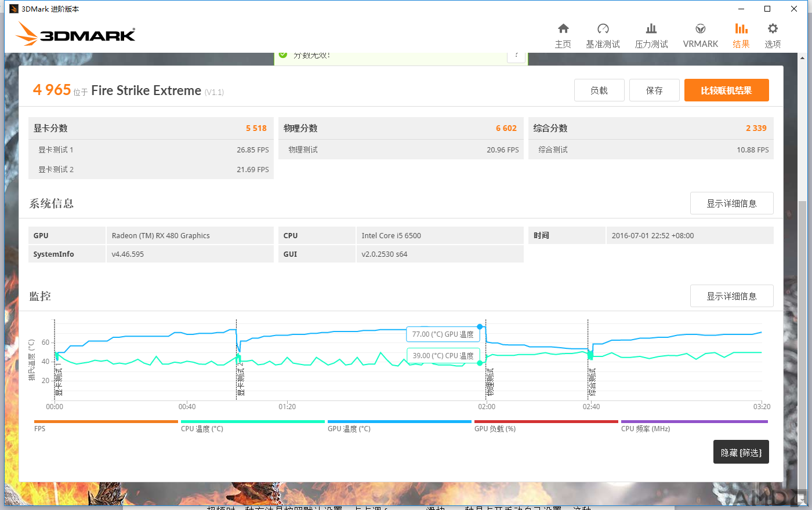Click the 监控 section heading
The image size is (812, 510).
click(x=40, y=296)
